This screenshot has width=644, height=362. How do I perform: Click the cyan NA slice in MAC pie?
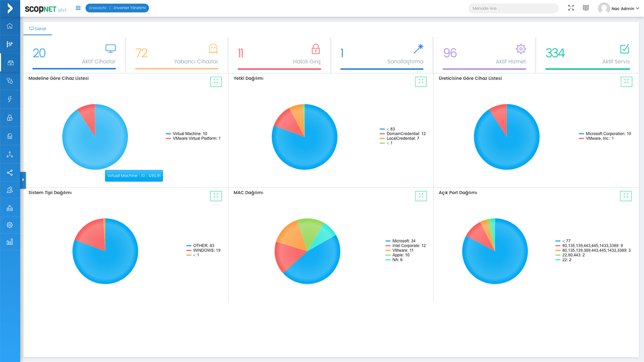(325, 233)
